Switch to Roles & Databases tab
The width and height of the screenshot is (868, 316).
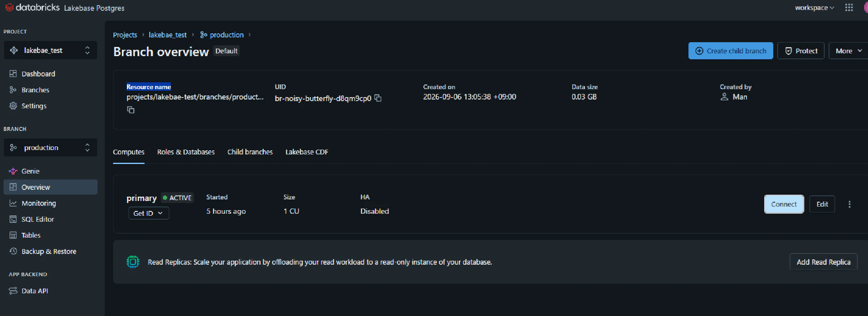pos(186,152)
